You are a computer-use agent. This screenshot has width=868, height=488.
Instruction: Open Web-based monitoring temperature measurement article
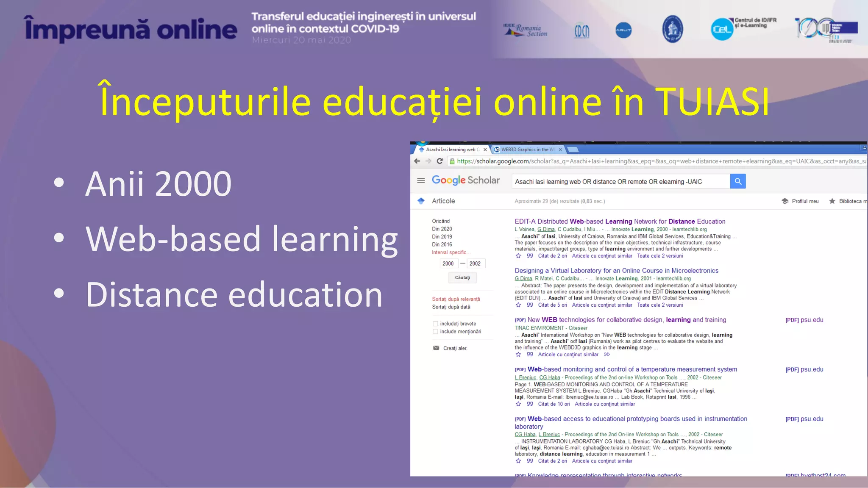pyautogui.click(x=632, y=369)
